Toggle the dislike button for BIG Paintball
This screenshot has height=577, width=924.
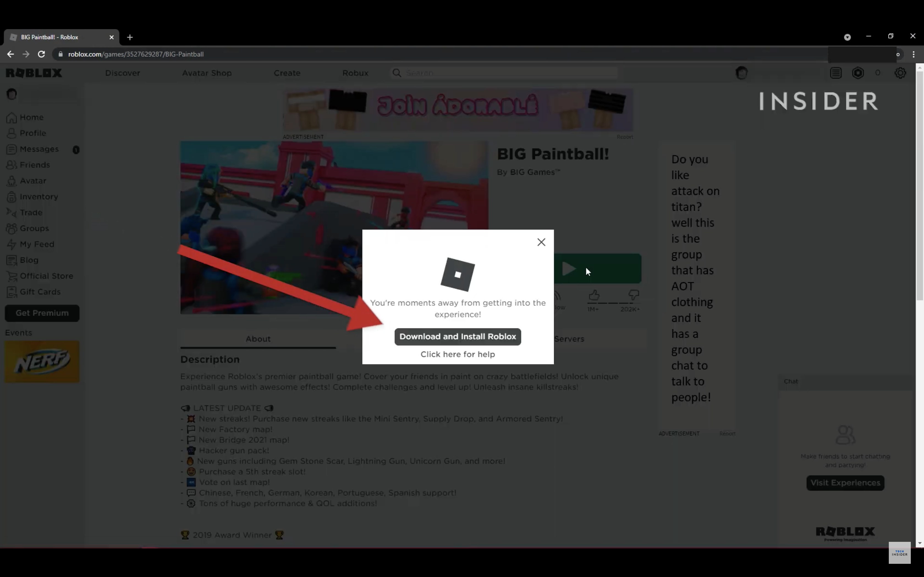(632, 295)
